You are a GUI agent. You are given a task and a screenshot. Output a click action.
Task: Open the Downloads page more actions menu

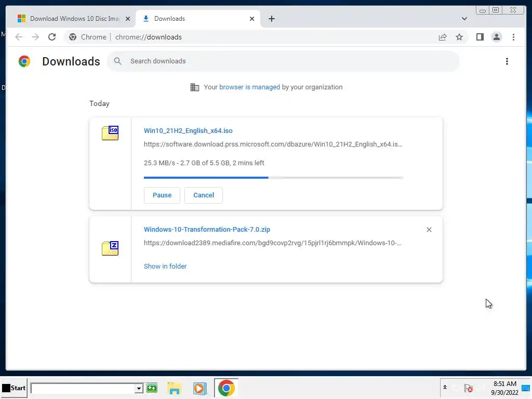point(507,61)
